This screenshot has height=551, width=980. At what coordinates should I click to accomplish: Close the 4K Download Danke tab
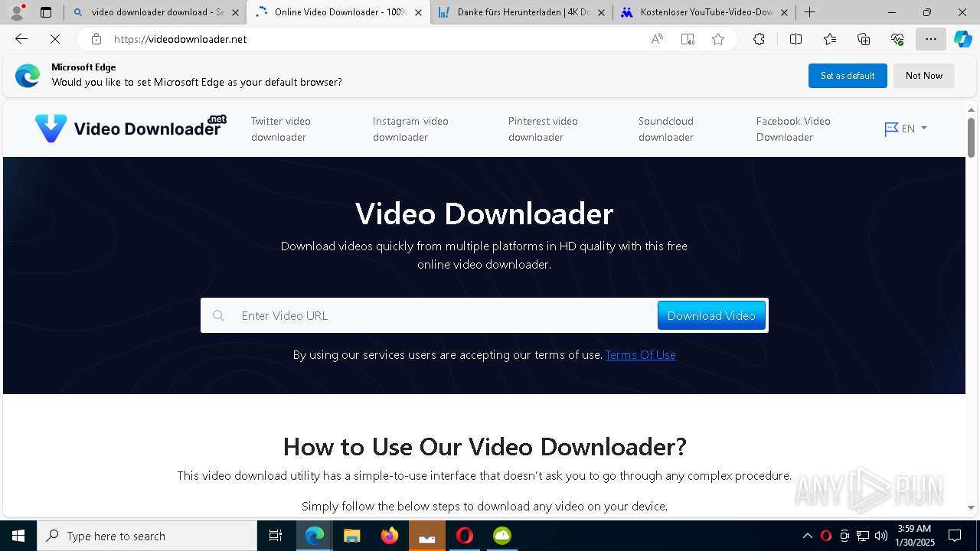pyautogui.click(x=601, y=12)
